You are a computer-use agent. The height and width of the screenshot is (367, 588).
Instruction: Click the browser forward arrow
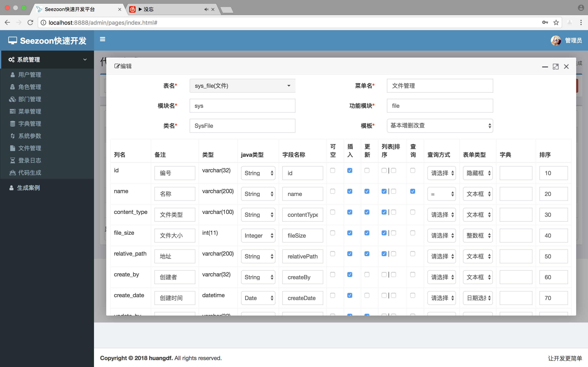pos(19,23)
